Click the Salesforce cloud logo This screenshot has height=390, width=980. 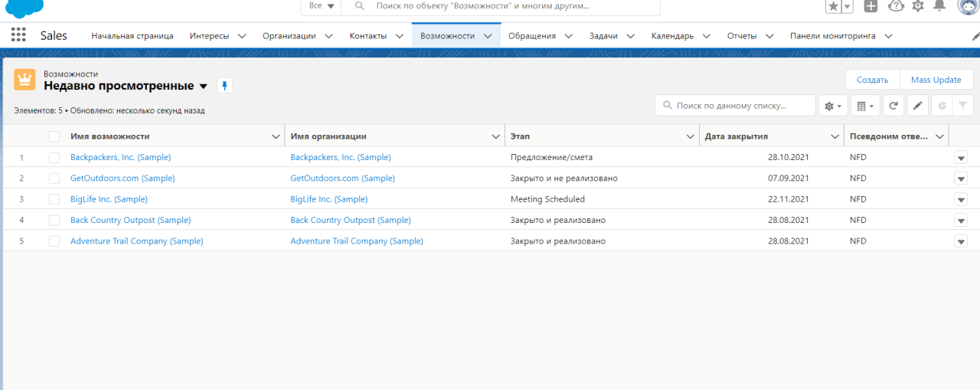(24, 8)
